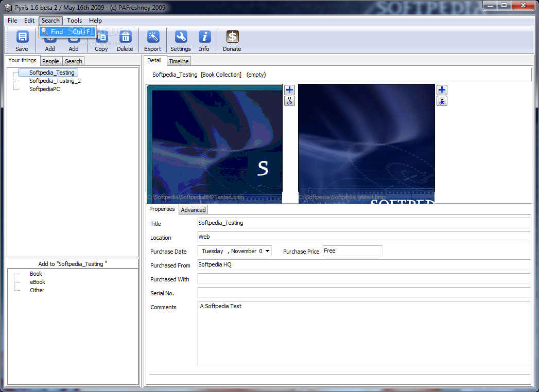Minimize the Pyxis window
The width and height of the screenshot is (539, 392).
point(490,5)
